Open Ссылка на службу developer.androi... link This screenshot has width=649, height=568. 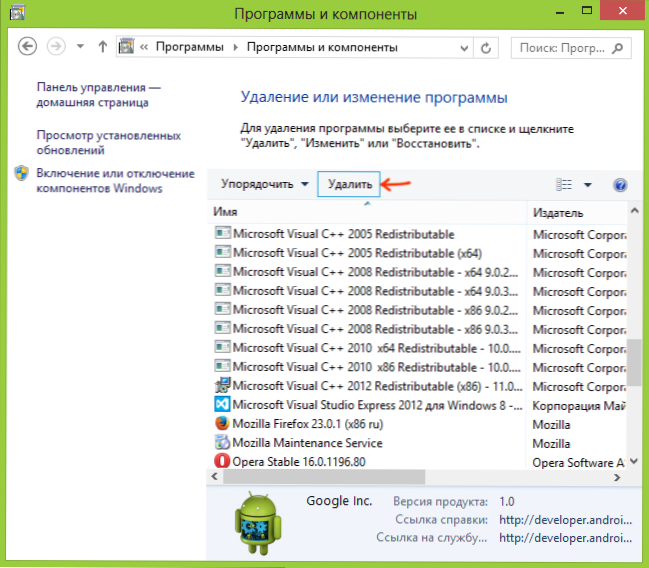click(x=565, y=538)
